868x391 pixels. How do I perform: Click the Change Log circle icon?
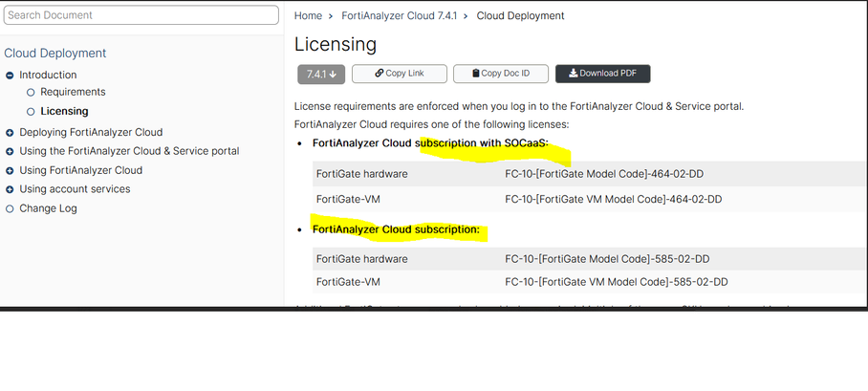point(10,209)
